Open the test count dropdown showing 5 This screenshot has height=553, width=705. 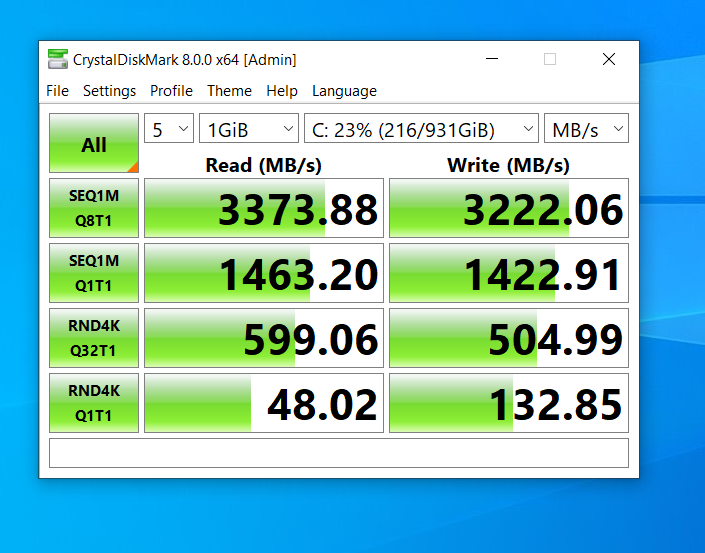[x=169, y=129]
